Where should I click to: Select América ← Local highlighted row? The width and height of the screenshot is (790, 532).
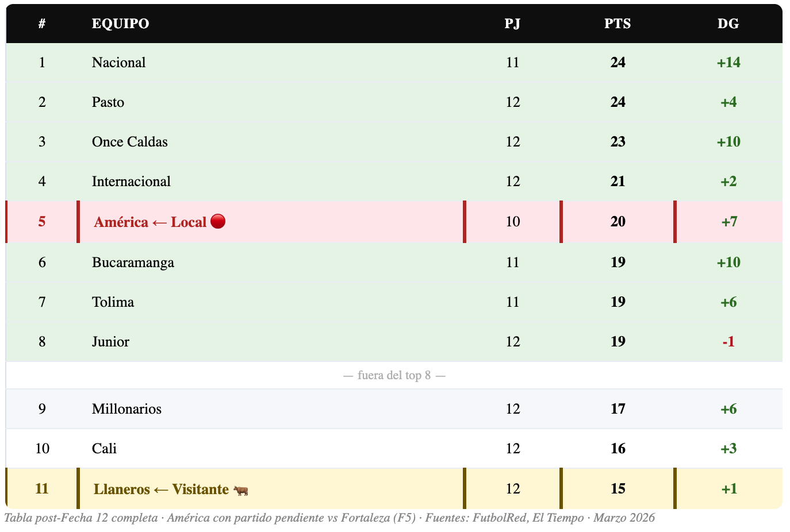(x=150, y=222)
